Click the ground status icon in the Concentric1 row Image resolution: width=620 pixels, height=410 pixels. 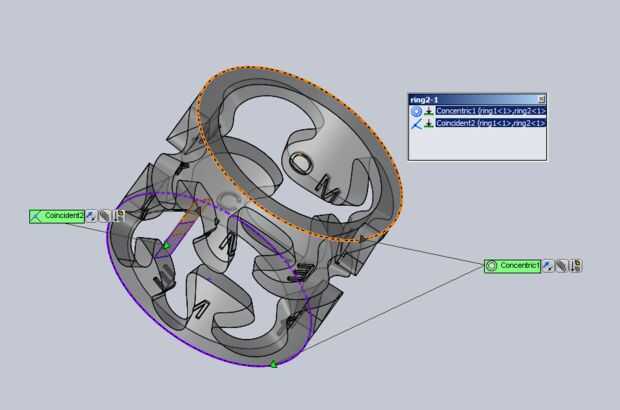[x=429, y=111]
